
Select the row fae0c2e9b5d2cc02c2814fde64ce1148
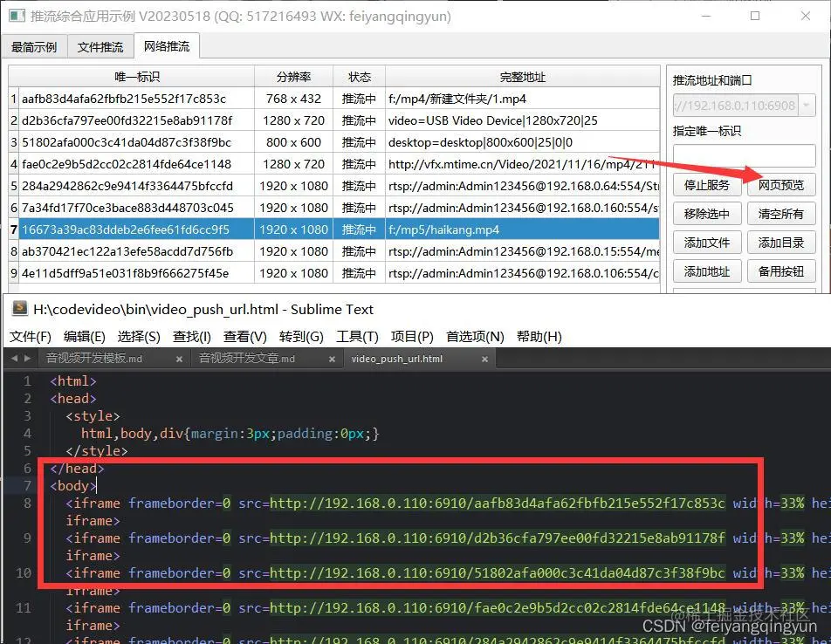pyautogui.click(x=340, y=164)
